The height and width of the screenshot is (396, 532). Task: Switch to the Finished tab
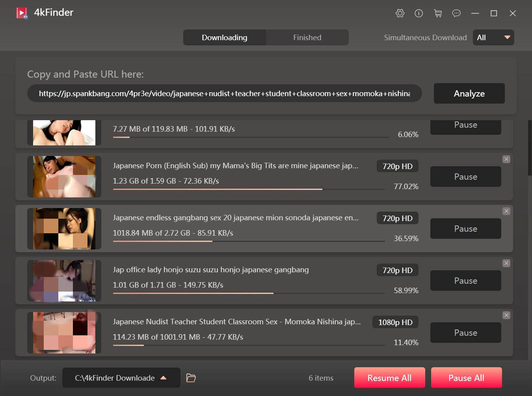tap(307, 37)
